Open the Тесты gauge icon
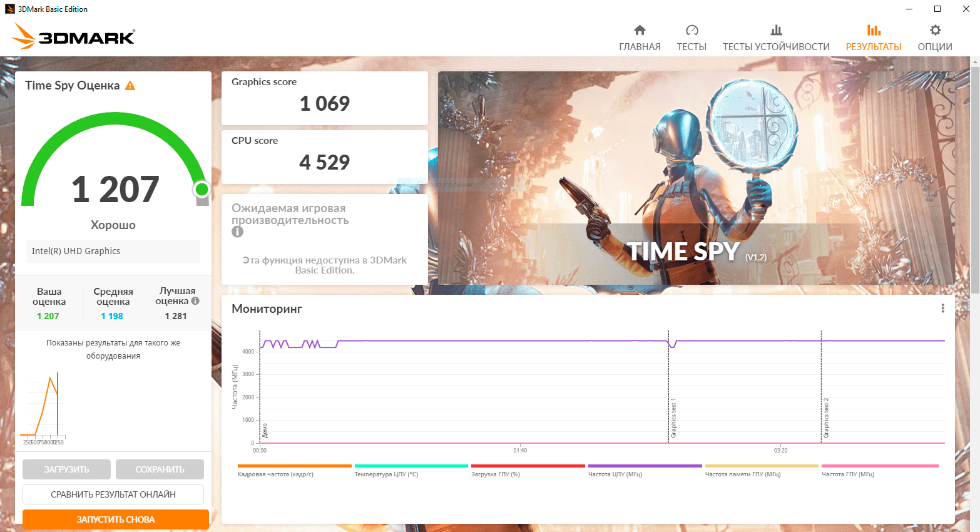The height and width of the screenshot is (532, 980). click(x=692, y=30)
